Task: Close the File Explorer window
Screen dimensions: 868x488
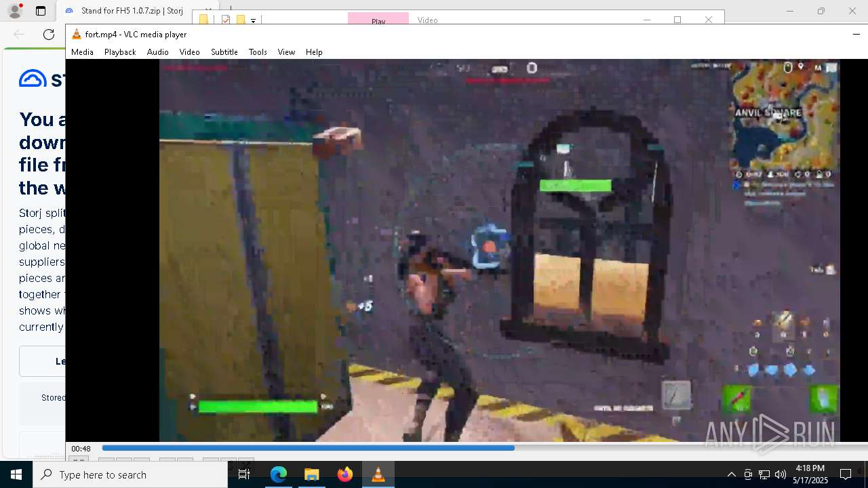Action: 709,19
